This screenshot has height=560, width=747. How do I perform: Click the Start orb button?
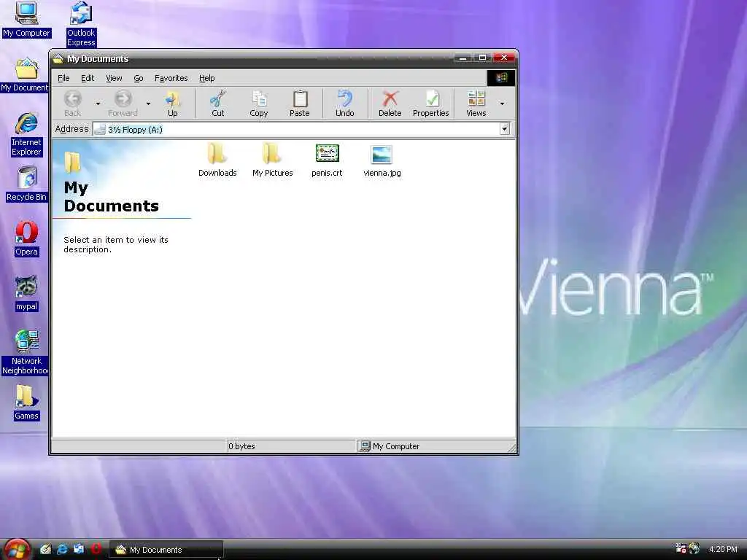17,549
